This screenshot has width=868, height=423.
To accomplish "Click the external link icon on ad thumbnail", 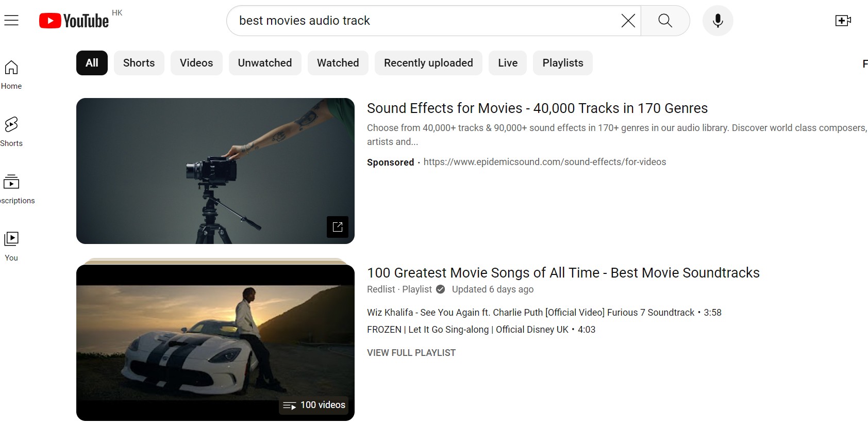I will pos(338,227).
